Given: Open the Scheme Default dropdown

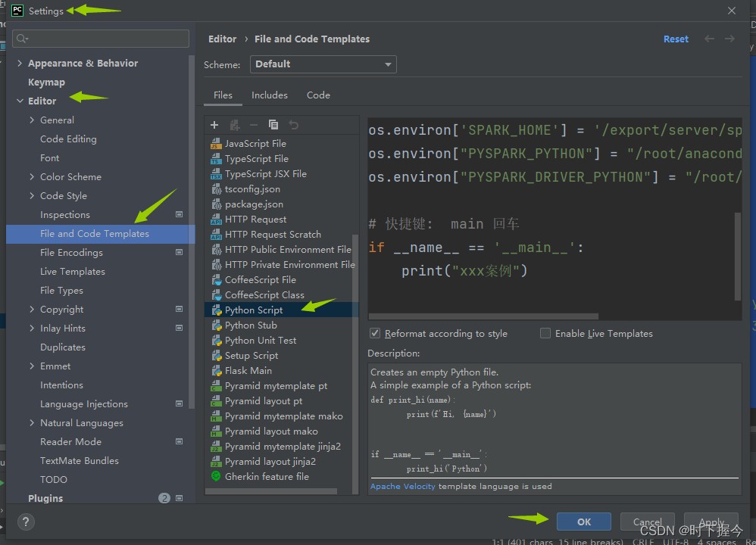Looking at the screenshot, I should click(323, 64).
